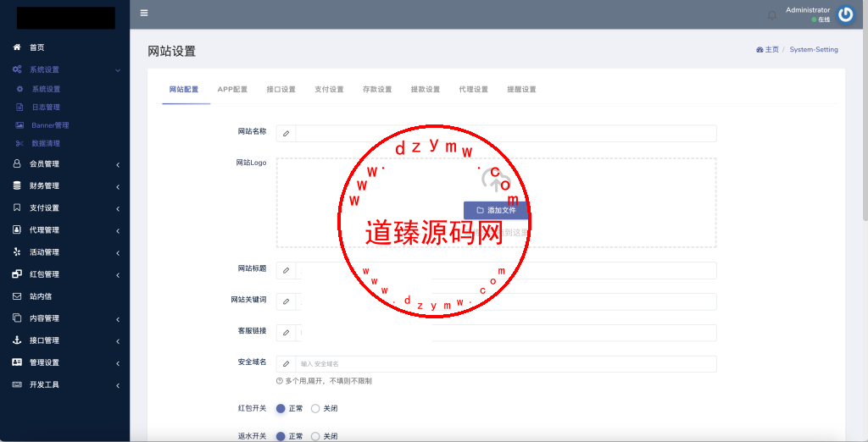
Task: Click the 添加文件 upload button
Action: tap(495, 210)
